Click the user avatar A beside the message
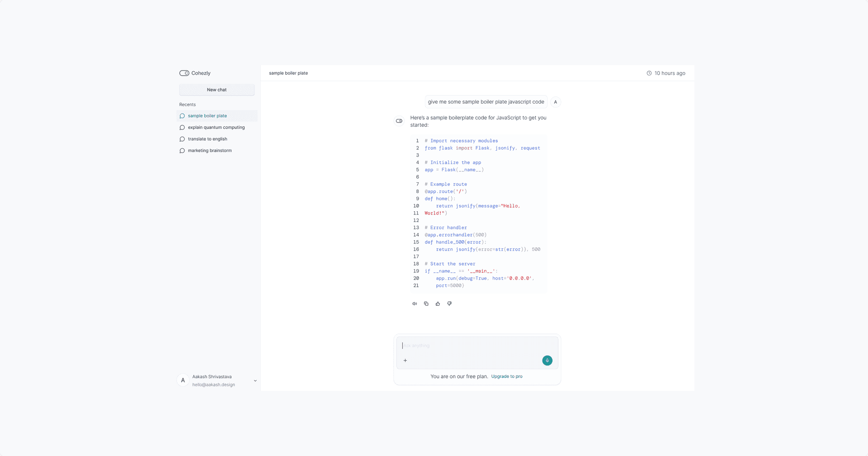Image resolution: width=868 pixels, height=456 pixels. (x=556, y=102)
